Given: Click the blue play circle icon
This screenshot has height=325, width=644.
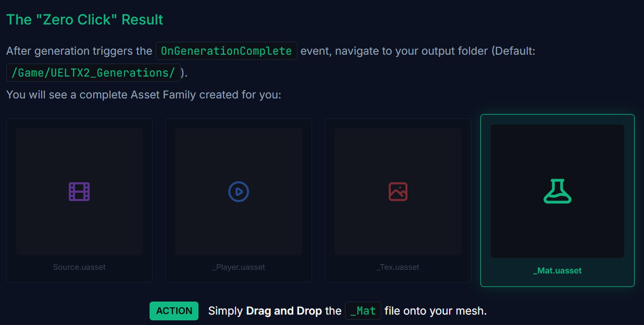Looking at the screenshot, I should (239, 192).
